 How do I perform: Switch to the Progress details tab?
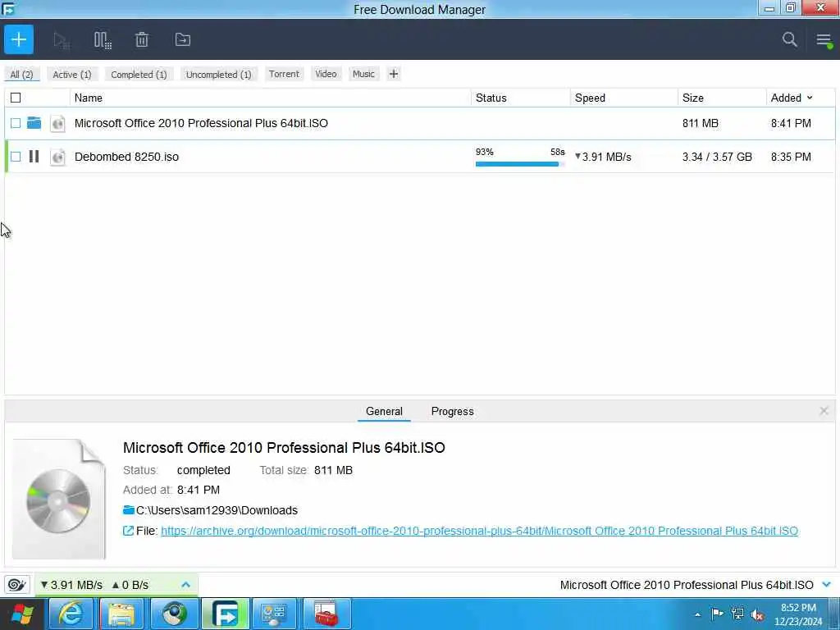[x=452, y=411]
